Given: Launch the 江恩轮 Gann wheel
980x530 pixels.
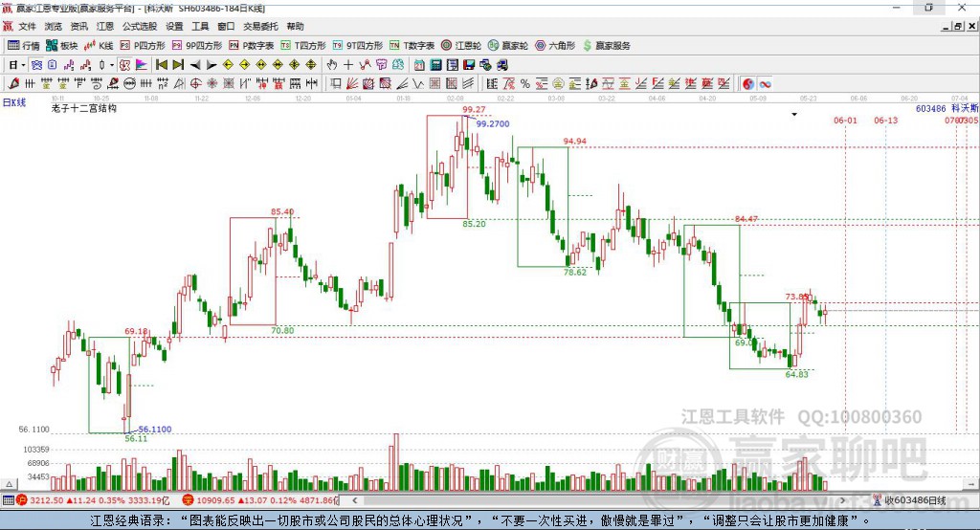Looking at the screenshot, I should pos(461,46).
